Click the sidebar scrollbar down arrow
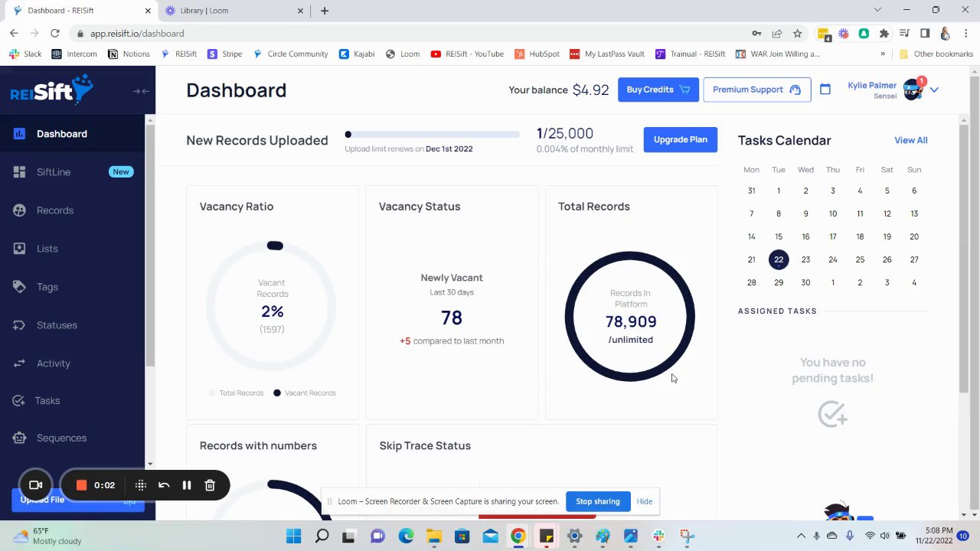Image resolution: width=980 pixels, height=551 pixels. point(150,464)
